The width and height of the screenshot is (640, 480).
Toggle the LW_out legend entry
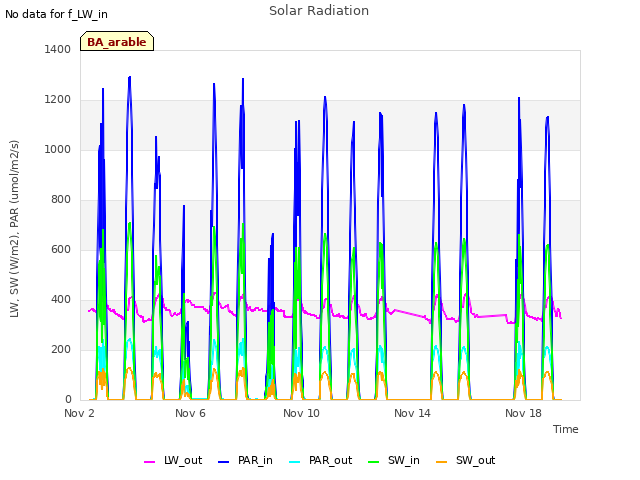(173, 460)
